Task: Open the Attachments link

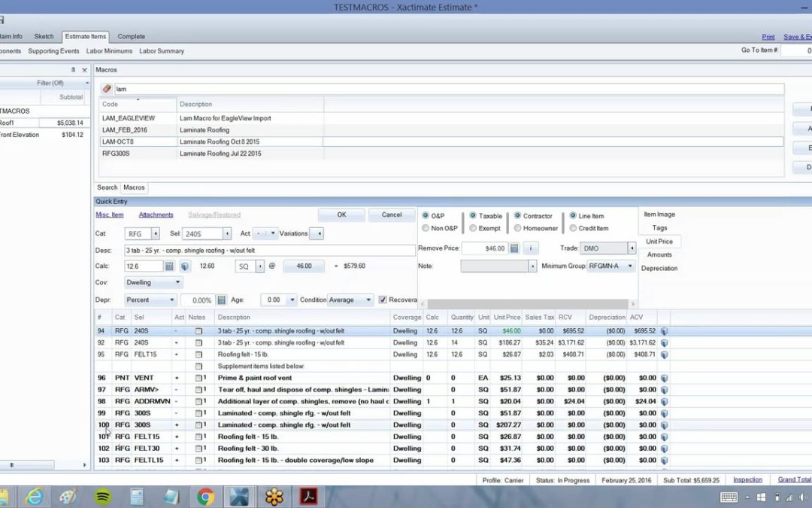Action: pos(156,214)
